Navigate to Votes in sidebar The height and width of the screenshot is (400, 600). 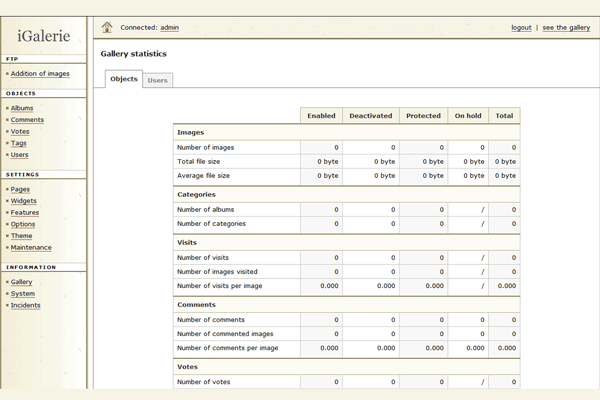point(20,131)
